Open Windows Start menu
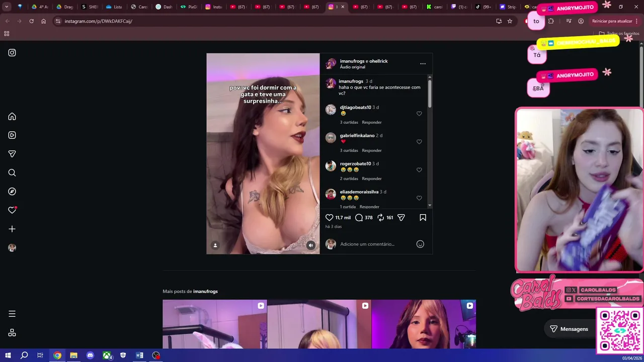644x362 pixels. tap(8, 355)
